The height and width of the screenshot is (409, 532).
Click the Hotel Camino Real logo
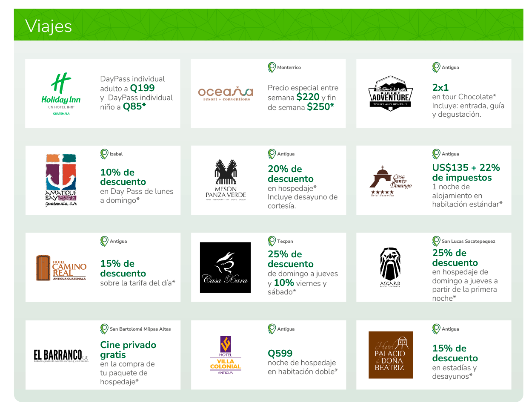coord(61,268)
